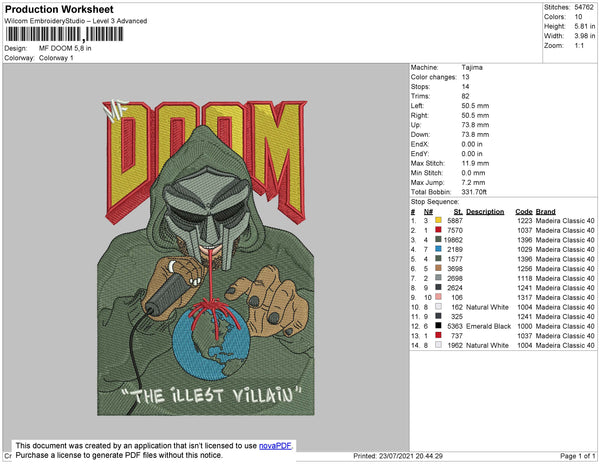Click stitch count '2624' in row 8
The height and width of the screenshot is (464, 600).
click(x=455, y=288)
